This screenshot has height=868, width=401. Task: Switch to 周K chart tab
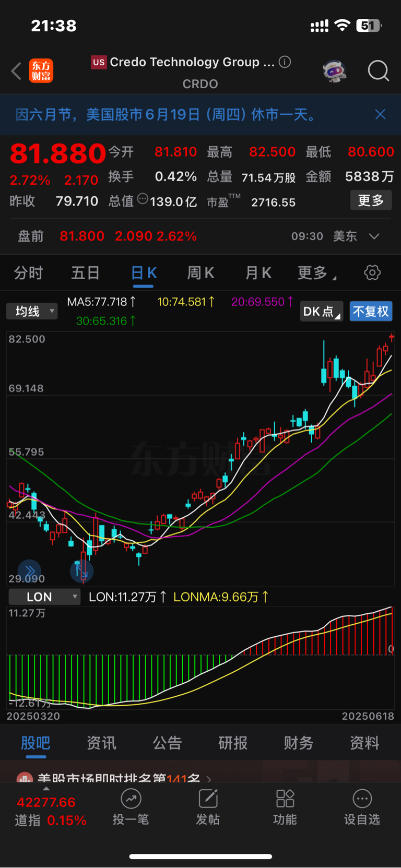coord(201,272)
